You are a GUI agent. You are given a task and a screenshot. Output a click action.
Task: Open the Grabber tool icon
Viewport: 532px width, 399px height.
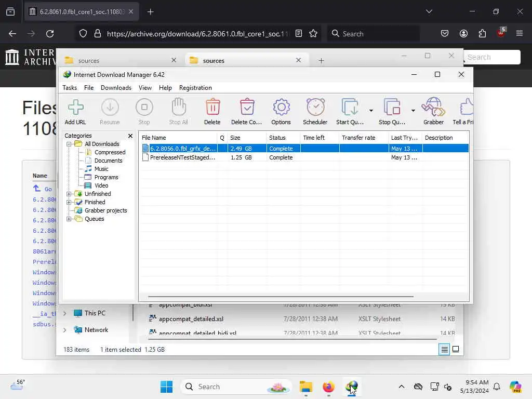pyautogui.click(x=433, y=107)
